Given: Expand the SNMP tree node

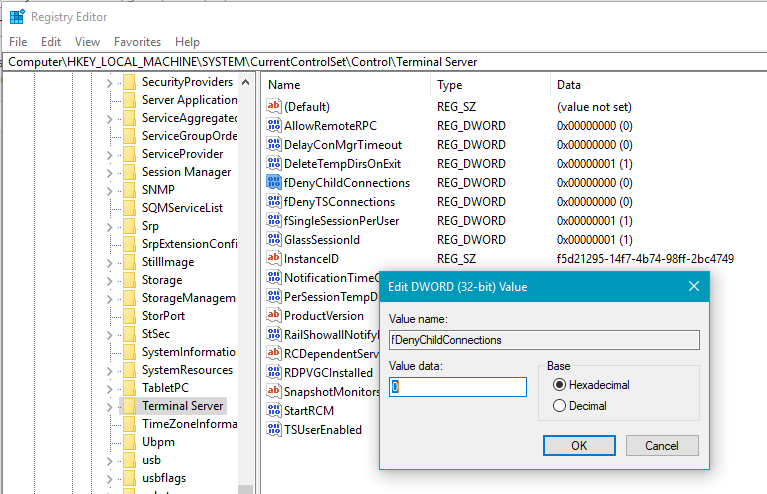Looking at the screenshot, I should (110, 190).
